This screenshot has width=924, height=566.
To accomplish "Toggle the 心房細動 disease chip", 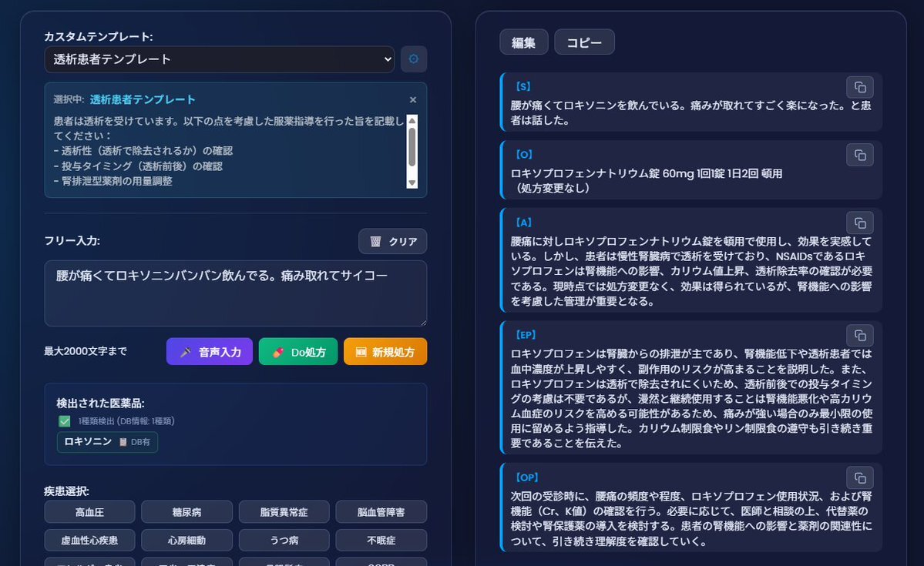I will click(x=186, y=540).
